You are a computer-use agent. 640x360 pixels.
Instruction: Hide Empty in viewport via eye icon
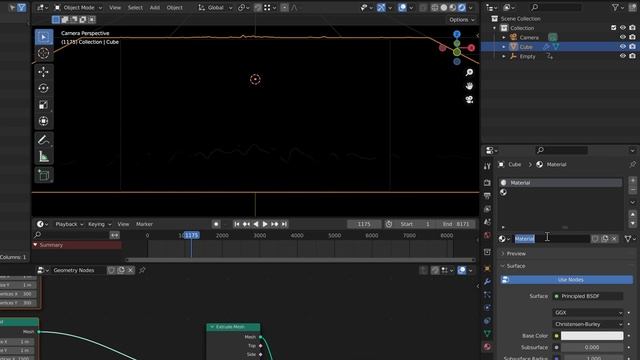click(x=622, y=56)
